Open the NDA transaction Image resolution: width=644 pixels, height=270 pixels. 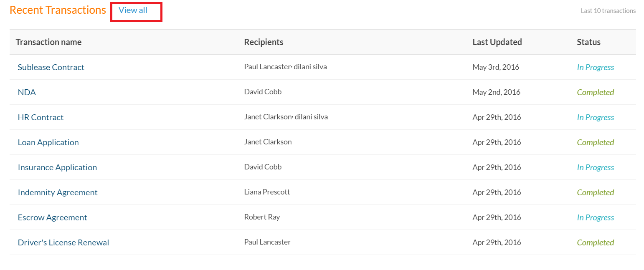point(27,92)
